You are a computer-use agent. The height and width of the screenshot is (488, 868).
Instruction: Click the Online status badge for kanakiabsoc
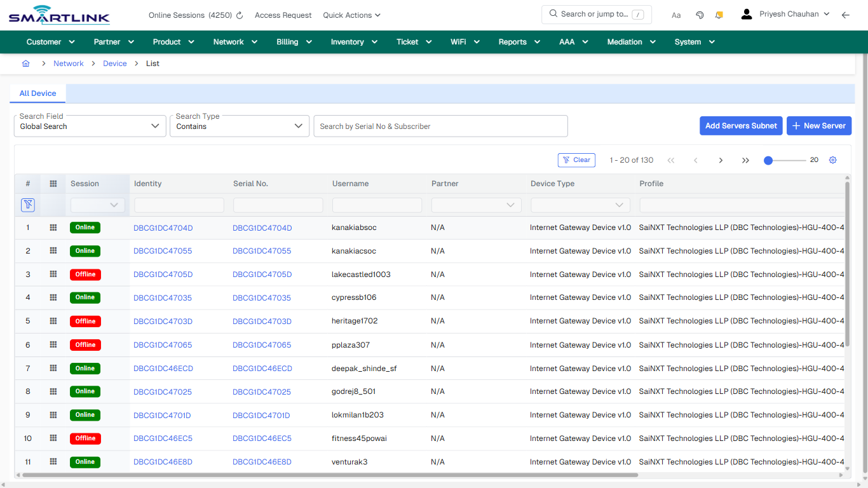click(x=85, y=227)
